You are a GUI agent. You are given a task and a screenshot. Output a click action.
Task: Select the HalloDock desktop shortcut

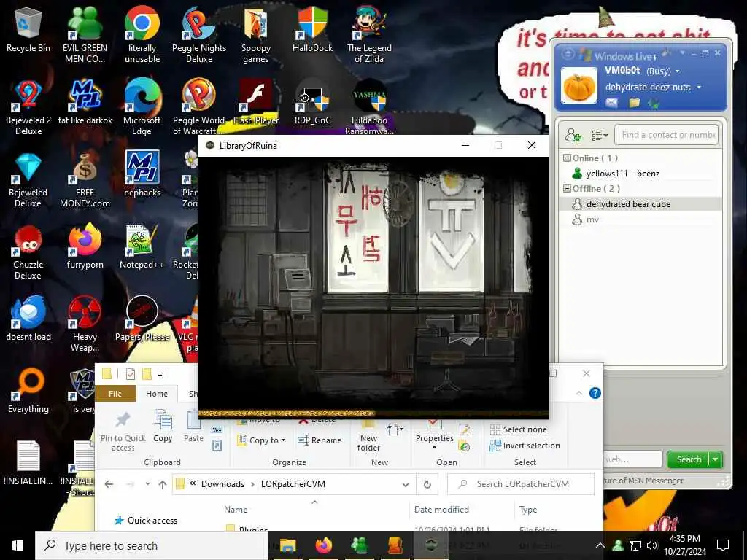pyautogui.click(x=312, y=31)
